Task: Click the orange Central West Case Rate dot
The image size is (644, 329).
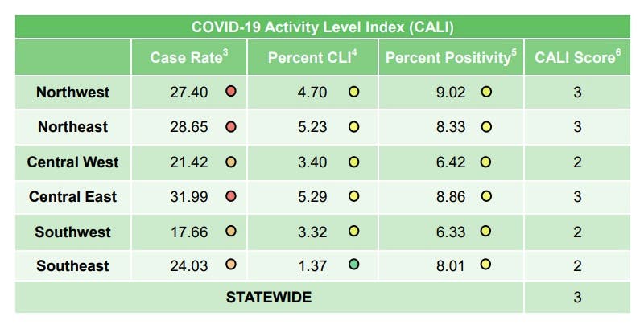Action: point(231,162)
